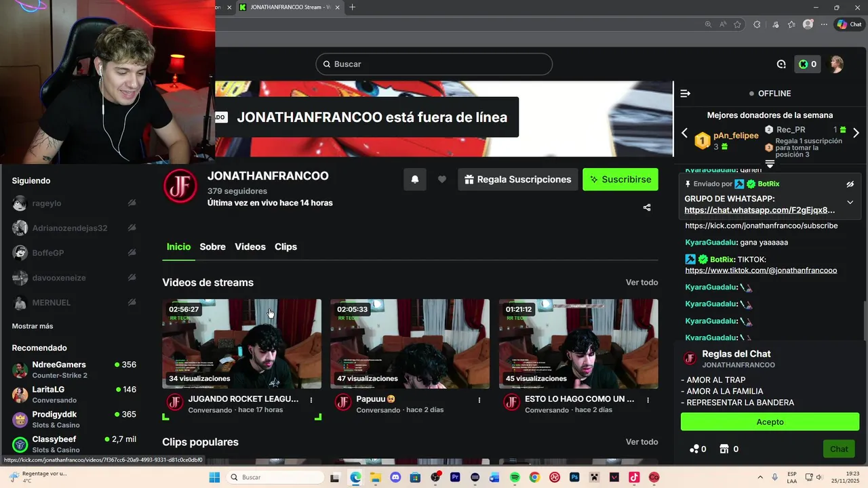Image resolution: width=868 pixels, height=488 pixels.
Task: Open Edge favorites list
Action: 791,24
